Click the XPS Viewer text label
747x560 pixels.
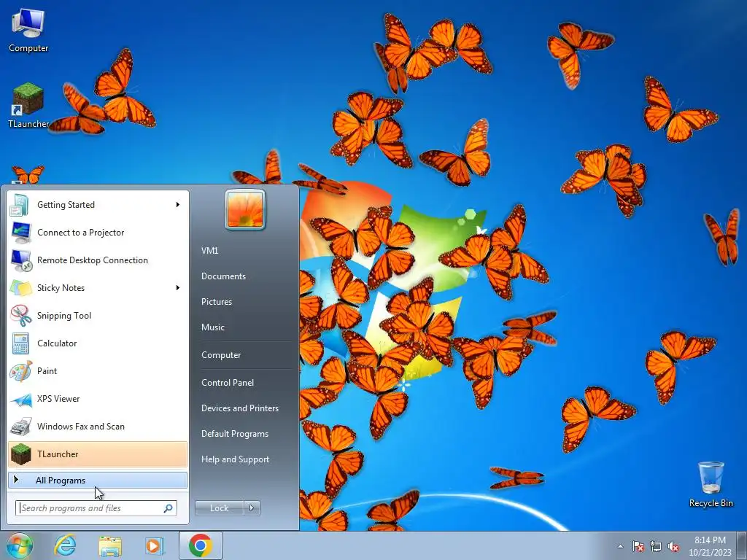click(58, 399)
